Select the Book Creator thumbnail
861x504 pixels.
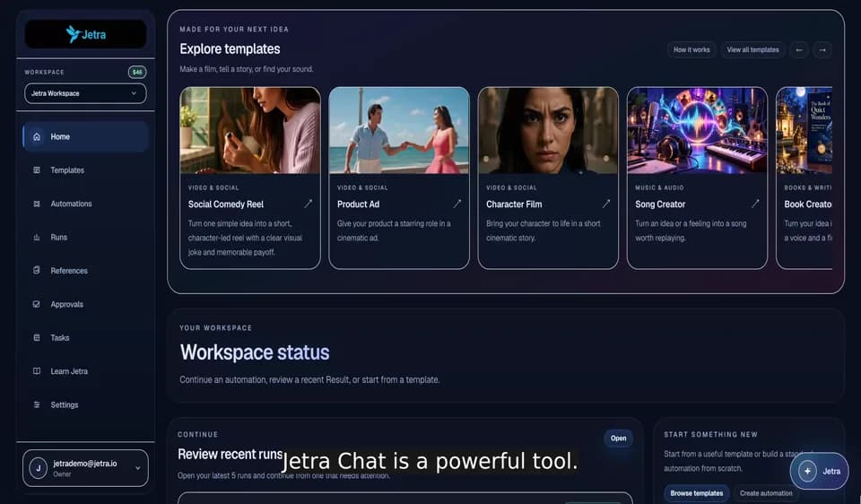804,131
